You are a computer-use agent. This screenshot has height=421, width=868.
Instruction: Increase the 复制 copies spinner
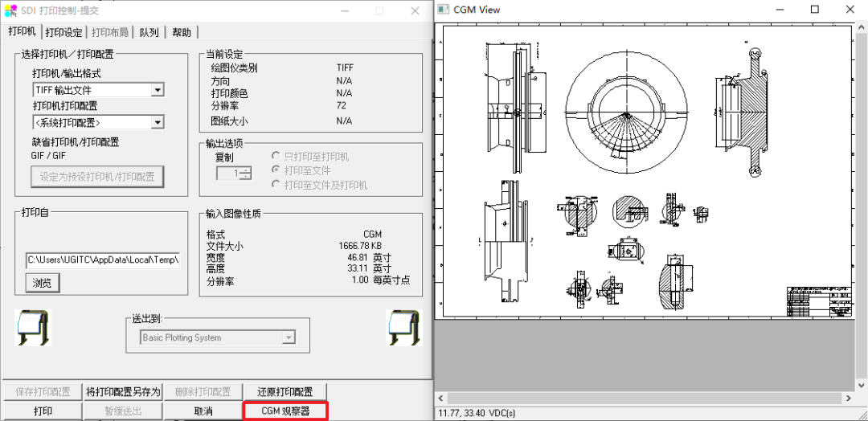click(245, 170)
